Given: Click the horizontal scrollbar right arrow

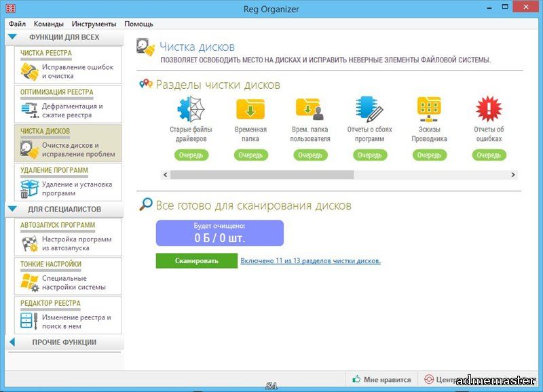Looking at the screenshot, I should (513, 174).
